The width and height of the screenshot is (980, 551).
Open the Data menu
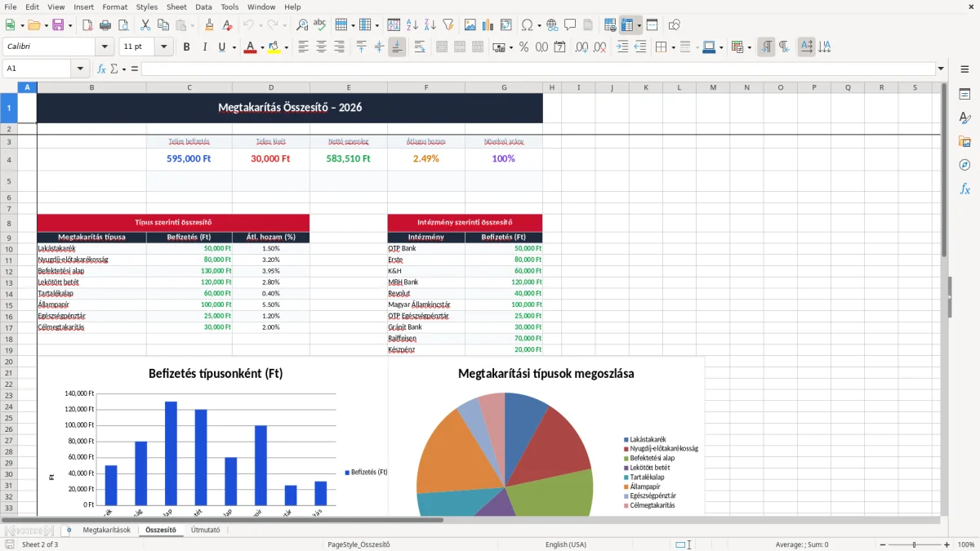click(203, 7)
